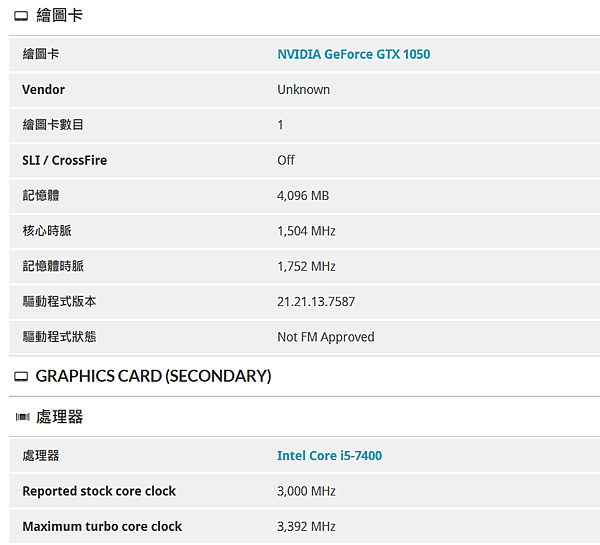Screen dimensions: 600x545
Task: Select the 記憶體時脈 row label
Action: 53,266
